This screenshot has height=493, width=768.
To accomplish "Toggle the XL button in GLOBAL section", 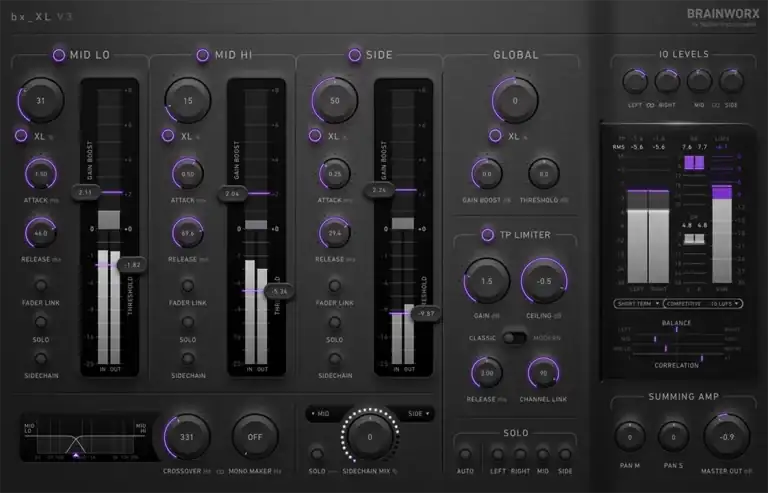I will point(495,136).
